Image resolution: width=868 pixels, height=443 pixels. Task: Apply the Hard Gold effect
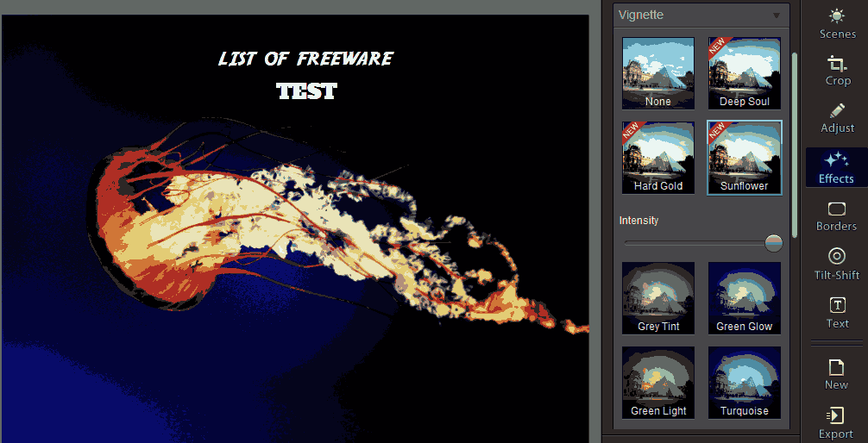coord(658,158)
